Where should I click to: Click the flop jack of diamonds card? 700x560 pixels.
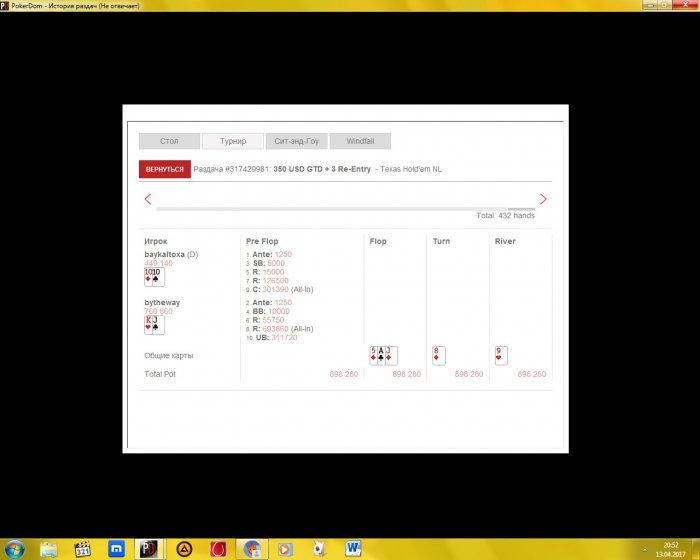(391, 355)
